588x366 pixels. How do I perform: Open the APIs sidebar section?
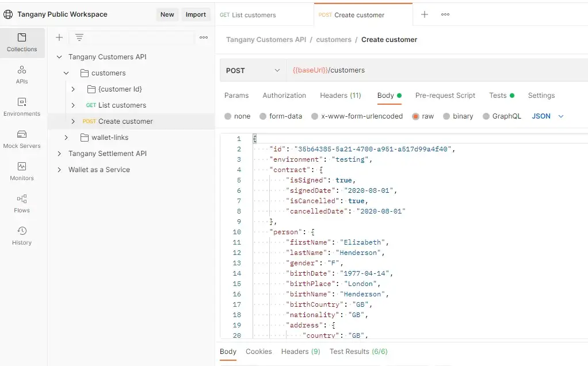22,75
